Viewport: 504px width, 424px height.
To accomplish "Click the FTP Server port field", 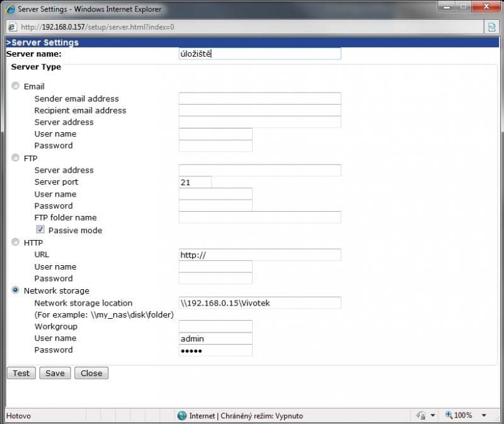I will pyautogui.click(x=195, y=182).
